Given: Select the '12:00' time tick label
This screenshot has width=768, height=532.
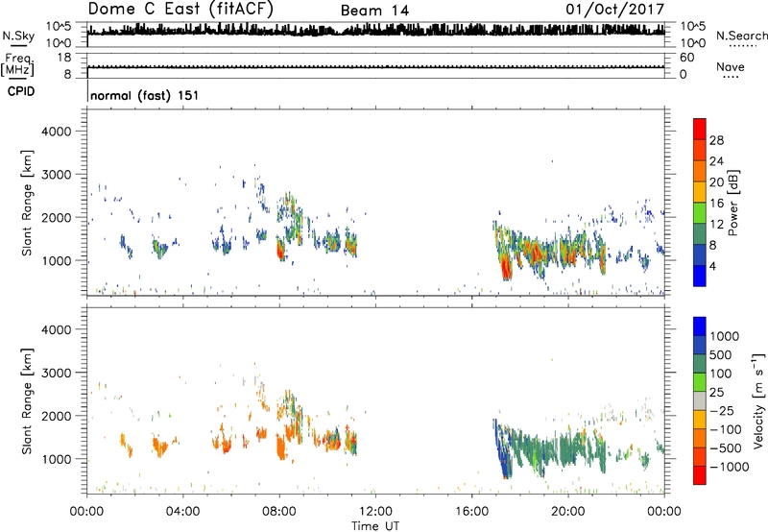Looking at the screenshot, I should pos(375,512).
